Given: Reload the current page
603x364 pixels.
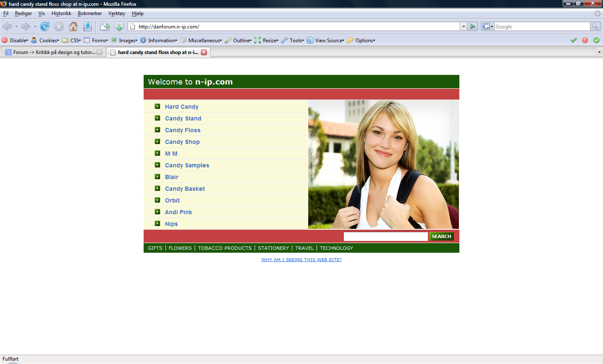Looking at the screenshot, I should click(x=45, y=27).
